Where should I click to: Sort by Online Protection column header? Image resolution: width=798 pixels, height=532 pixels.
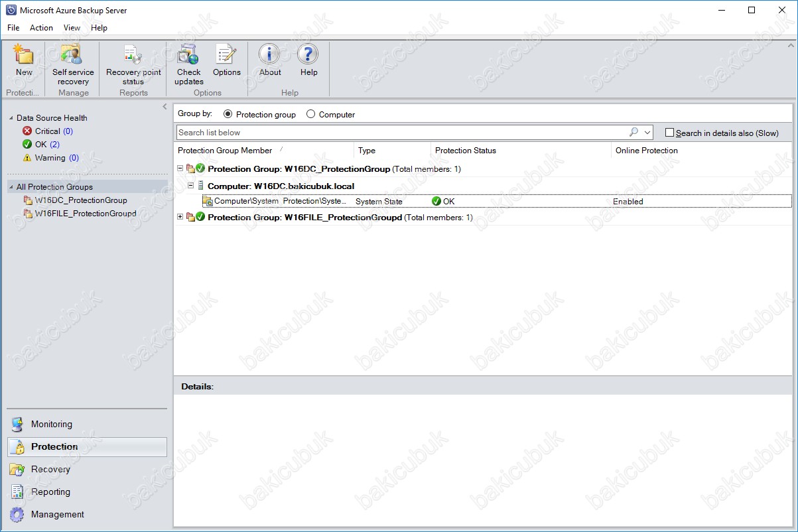(701, 151)
